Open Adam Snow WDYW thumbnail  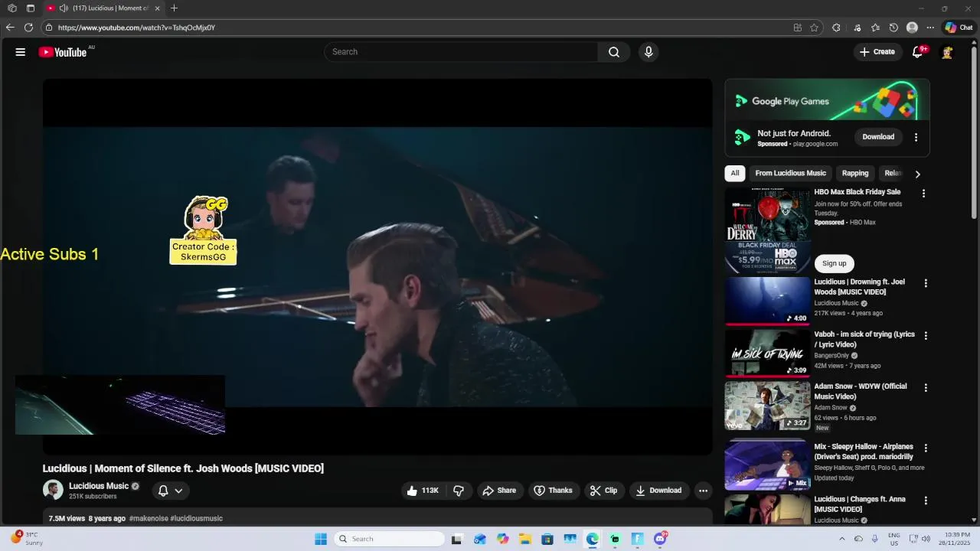coord(767,406)
